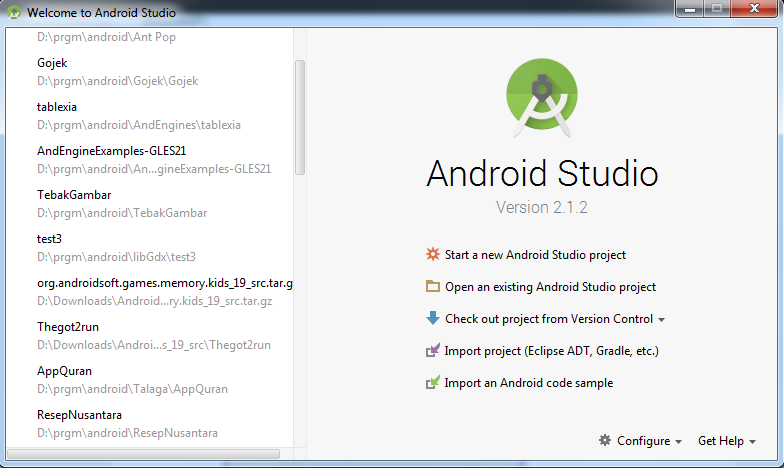784x468 pixels.
Task: Open the ResepNusantara recent project
Action: click(80, 415)
